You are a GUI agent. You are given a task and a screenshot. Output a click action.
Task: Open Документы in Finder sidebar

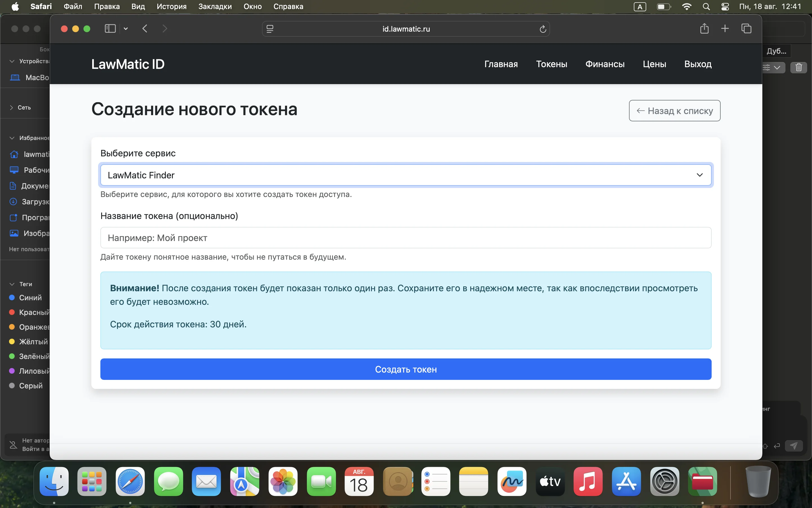click(x=29, y=186)
